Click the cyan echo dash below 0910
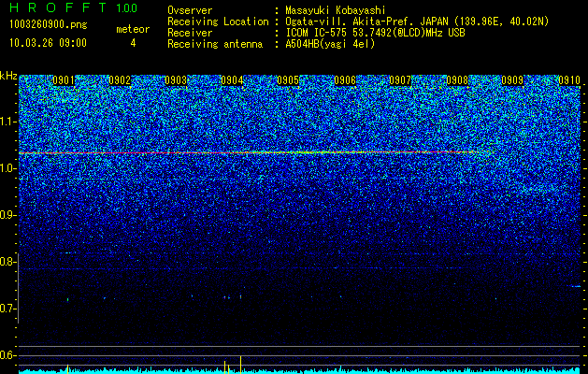 pos(576,287)
